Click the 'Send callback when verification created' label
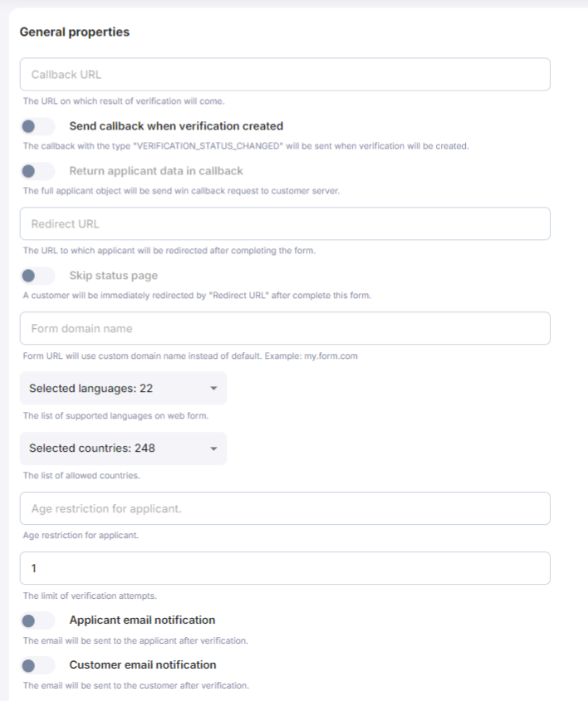The width and height of the screenshot is (588, 701). tap(176, 126)
